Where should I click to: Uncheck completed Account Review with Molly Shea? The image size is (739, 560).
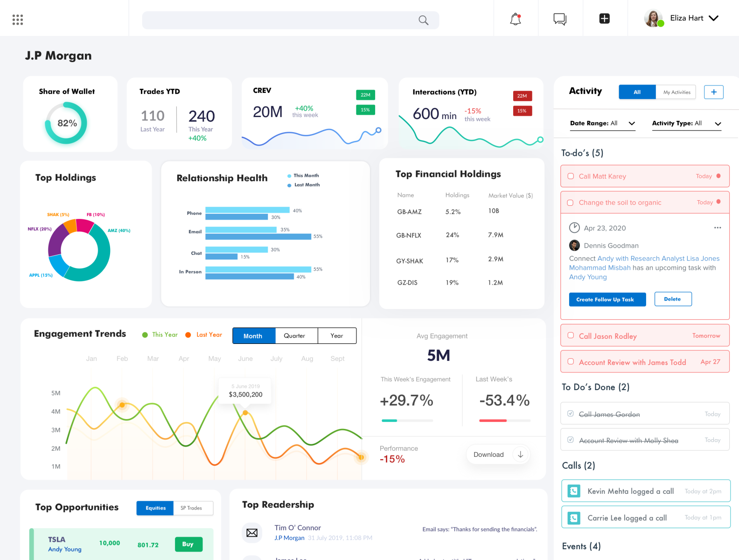point(570,440)
